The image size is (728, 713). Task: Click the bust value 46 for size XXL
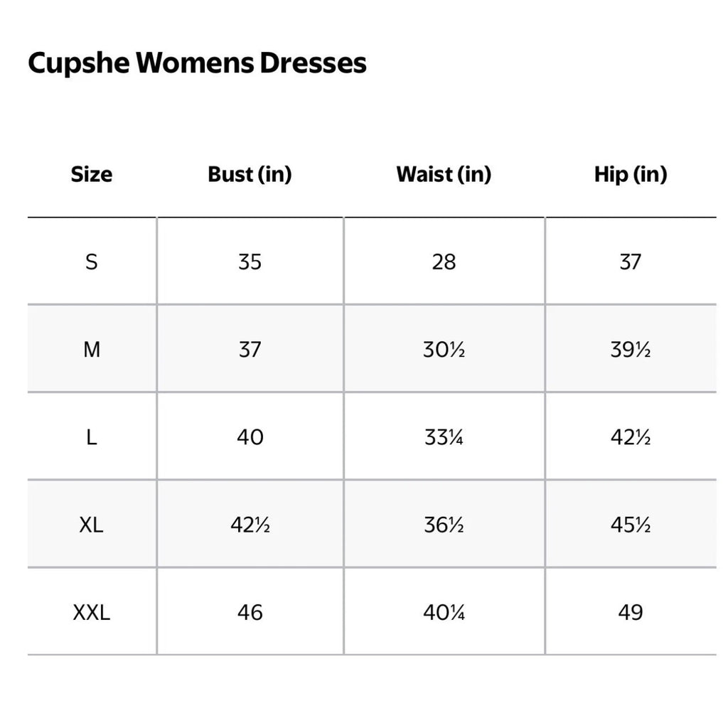point(250,612)
